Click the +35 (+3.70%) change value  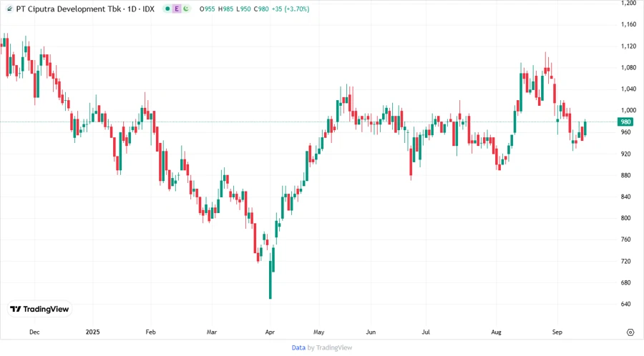291,9
